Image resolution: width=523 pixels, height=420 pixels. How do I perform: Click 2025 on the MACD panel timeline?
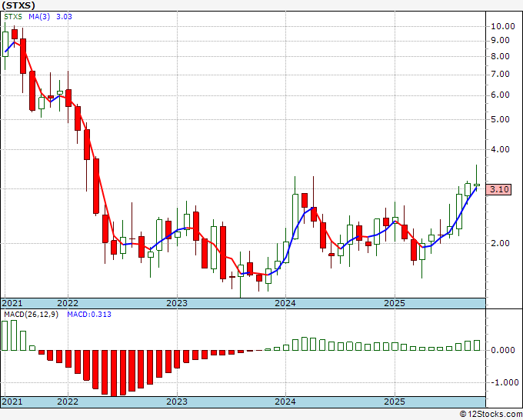[x=395, y=402]
